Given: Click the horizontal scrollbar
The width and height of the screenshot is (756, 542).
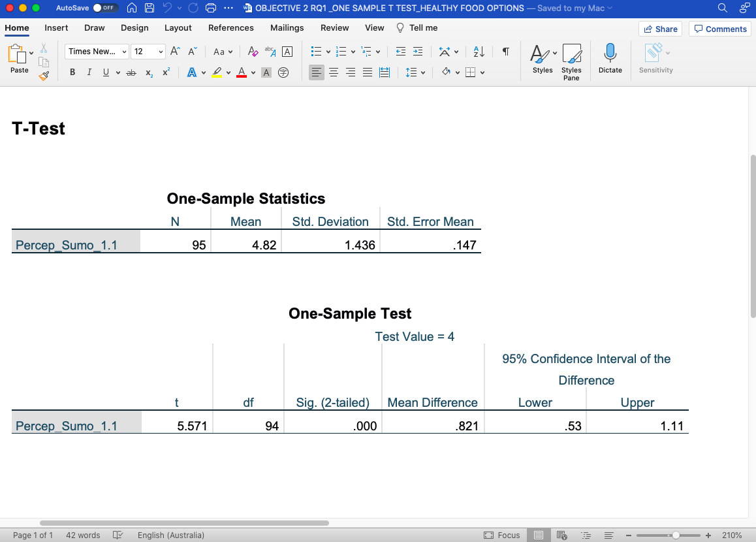Looking at the screenshot, I should (x=184, y=522).
